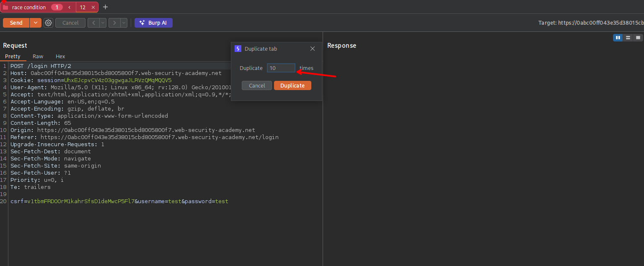Close the Duplicate tab dialog with X
Image resolution: width=644 pixels, height=266 pixels.
(313, 49)
